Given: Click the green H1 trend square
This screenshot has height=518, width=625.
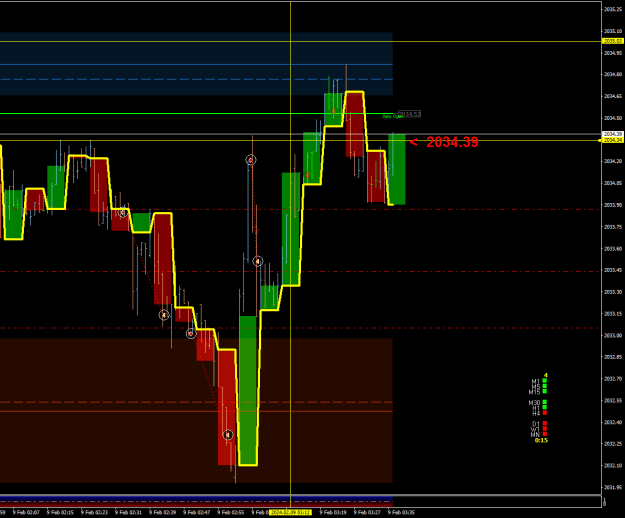Looking at the screenshot, I should coord(545,407).
